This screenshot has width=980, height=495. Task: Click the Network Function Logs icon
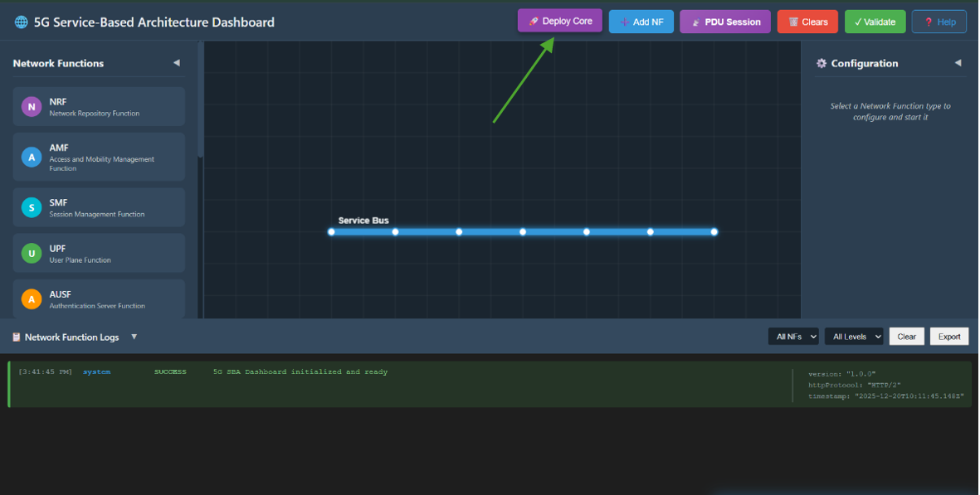[15, 336]
